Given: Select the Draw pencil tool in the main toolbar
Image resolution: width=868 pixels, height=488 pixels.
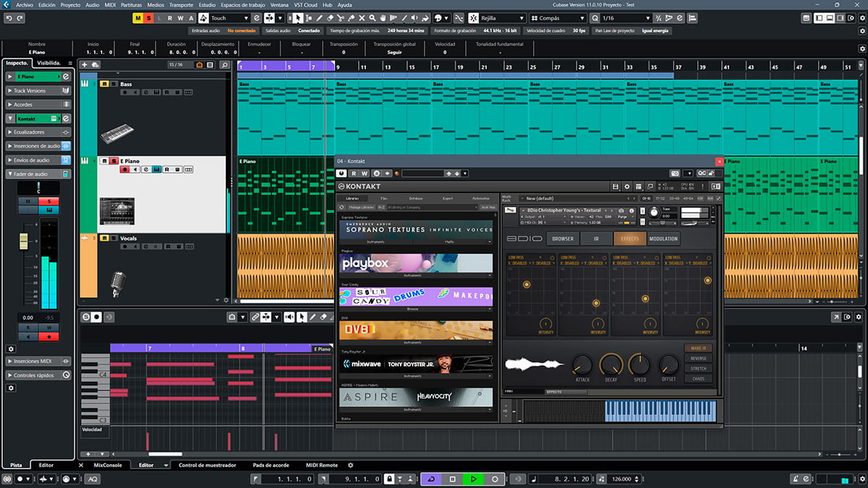Looking at the screenshot, I should coord(318,18).
